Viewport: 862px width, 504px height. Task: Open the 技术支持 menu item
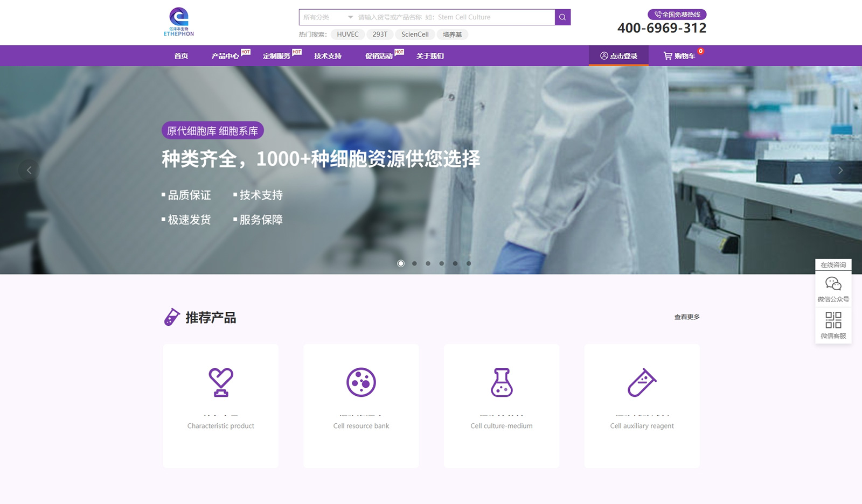pyautogui.click(x=328, y=56)
